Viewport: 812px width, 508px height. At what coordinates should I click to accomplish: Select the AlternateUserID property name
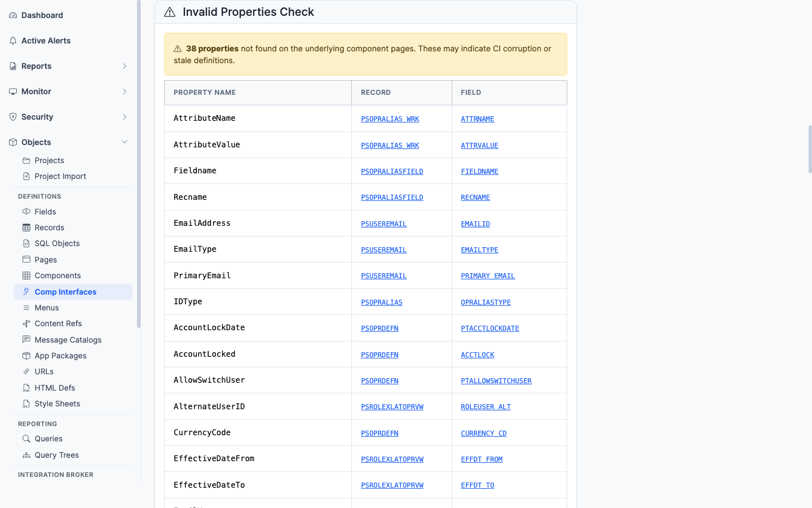[209, 406]
